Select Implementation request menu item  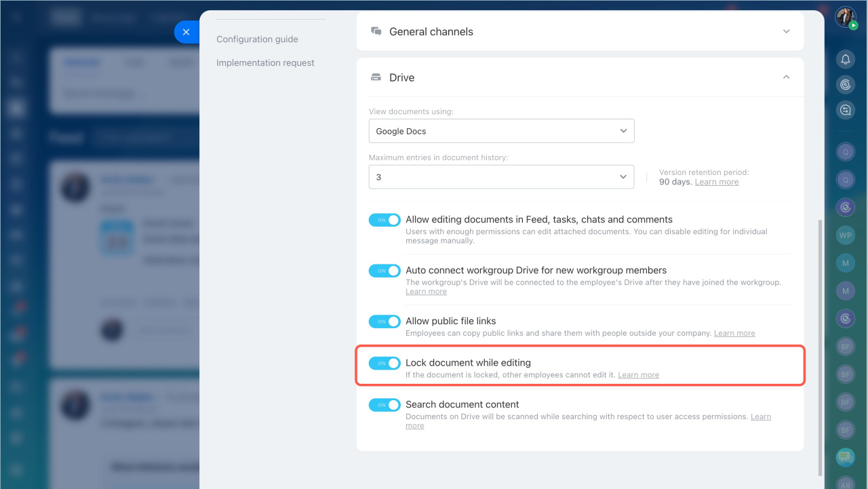pos(265,63)
